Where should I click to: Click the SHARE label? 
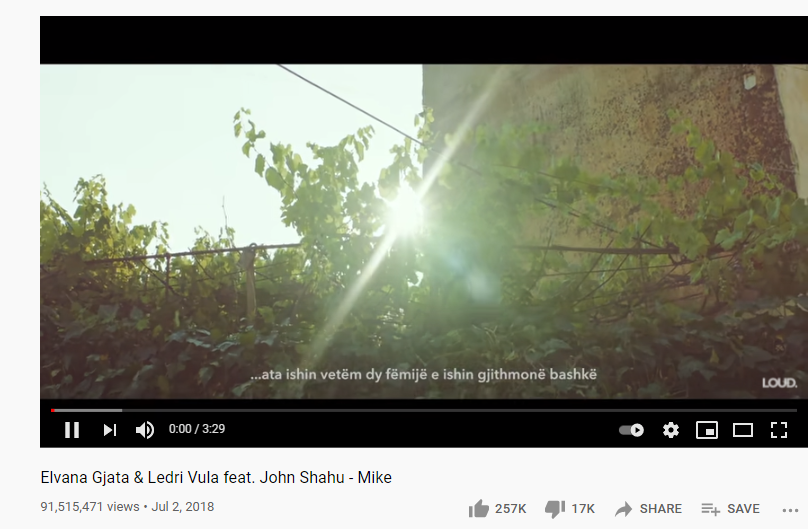pyautogui.click(x=661, y=509)
